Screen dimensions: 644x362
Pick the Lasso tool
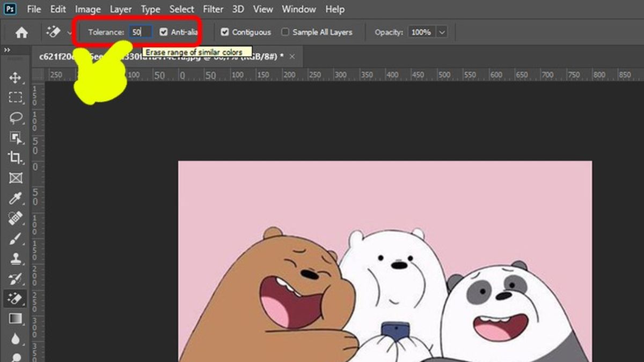tap(15, 117)
